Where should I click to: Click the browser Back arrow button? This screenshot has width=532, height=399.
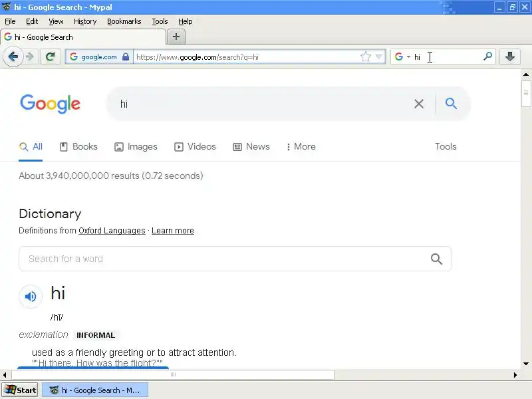click(x=13, y=57)
